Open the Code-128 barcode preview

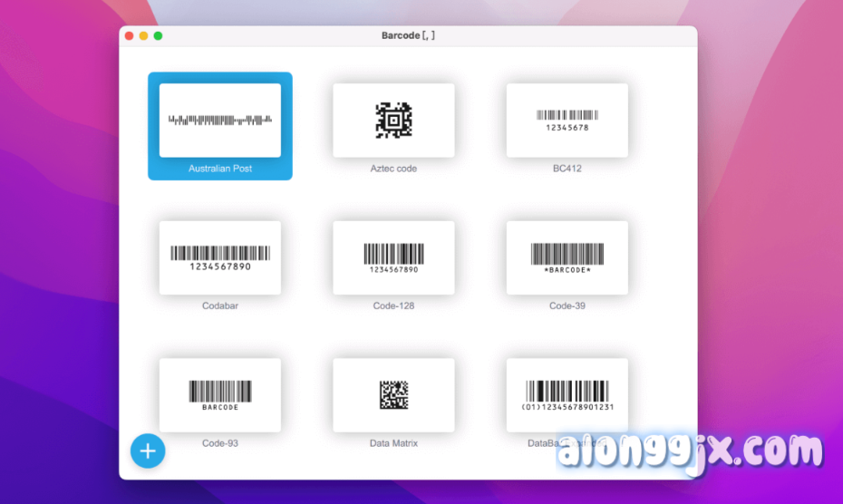(393, 257)
